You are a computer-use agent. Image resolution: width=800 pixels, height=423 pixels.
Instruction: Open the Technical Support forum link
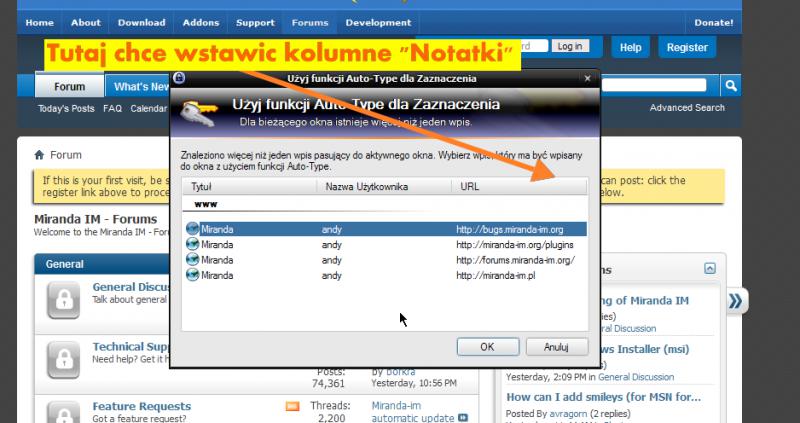(x=131, y=346)
